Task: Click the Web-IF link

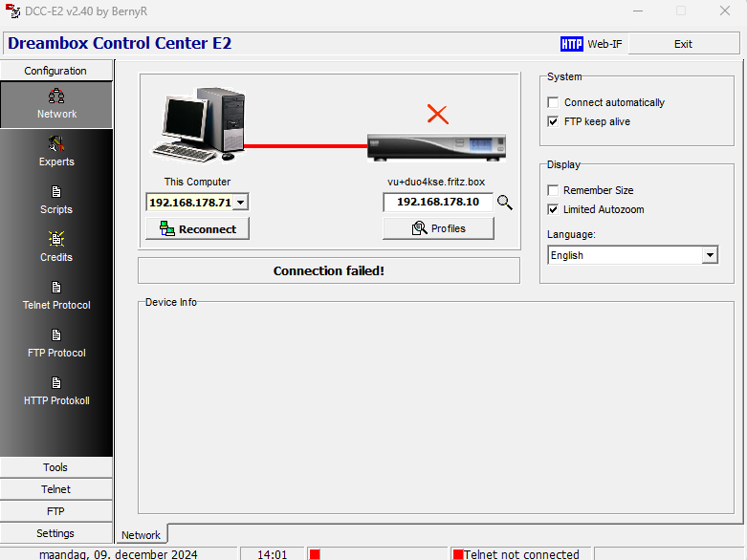Action: (x=604, y=44)
